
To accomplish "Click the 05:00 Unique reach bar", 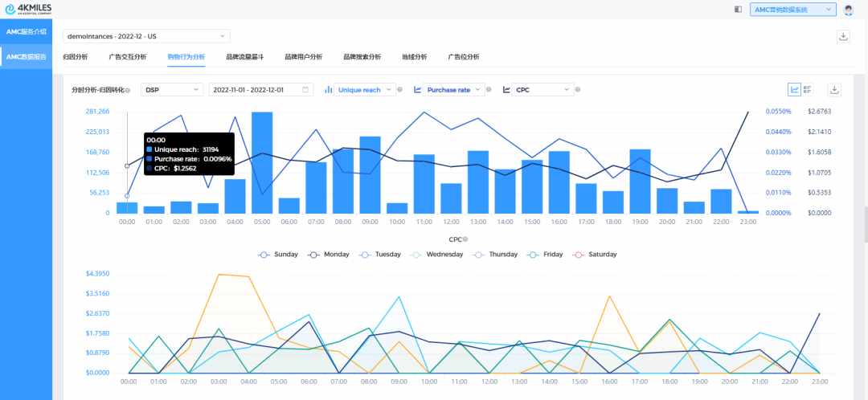I will click(x=262, y=163).
